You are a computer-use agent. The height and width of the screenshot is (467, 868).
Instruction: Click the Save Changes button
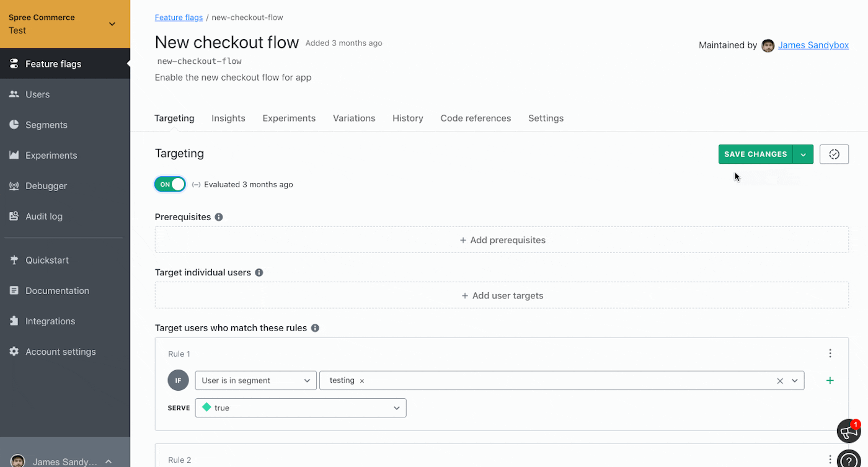click(x=755, y=154)
